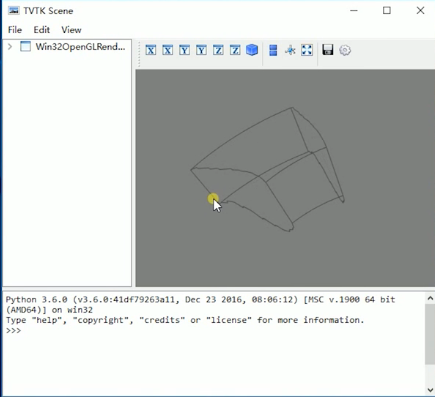
Task: Set isometric view with blue cube icon
Action: pyautogui.click(x=252, y=50)
